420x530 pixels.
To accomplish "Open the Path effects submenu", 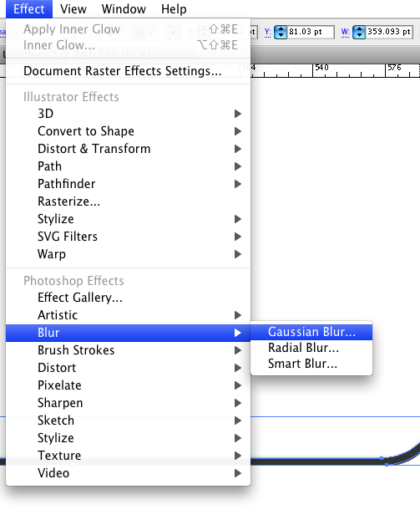I will click(128, 166).
